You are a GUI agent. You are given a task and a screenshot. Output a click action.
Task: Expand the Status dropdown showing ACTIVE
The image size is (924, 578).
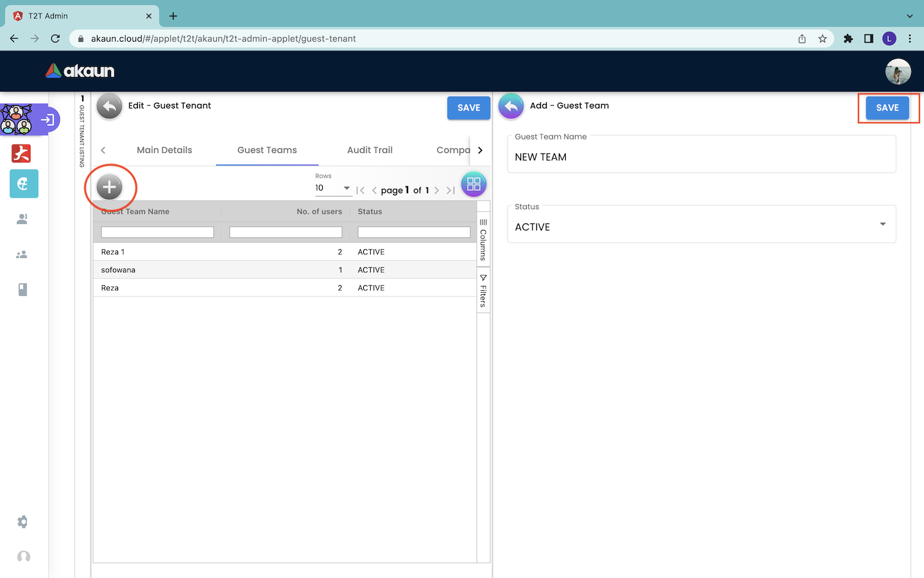coord(701,226)
